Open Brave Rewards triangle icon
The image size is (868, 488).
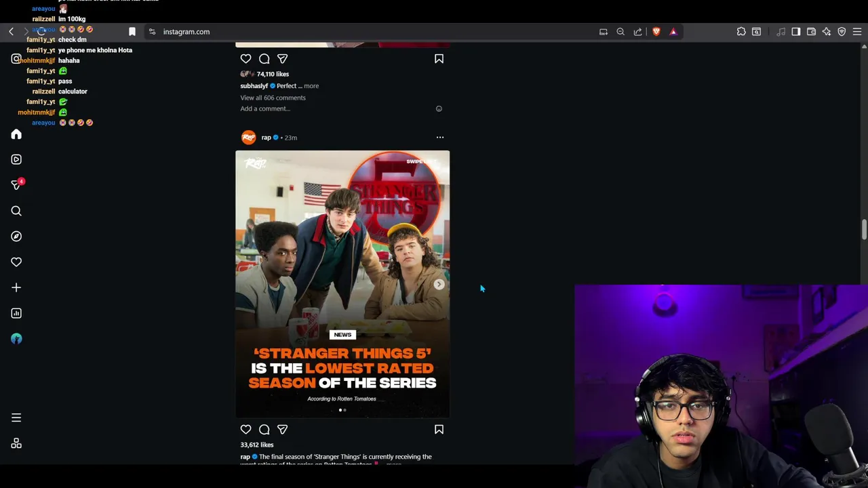click(x=673, y=32)
